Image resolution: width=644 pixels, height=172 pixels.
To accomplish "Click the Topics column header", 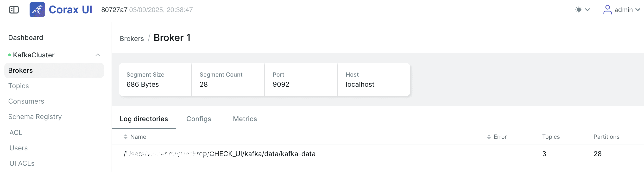I will (551, 137).
